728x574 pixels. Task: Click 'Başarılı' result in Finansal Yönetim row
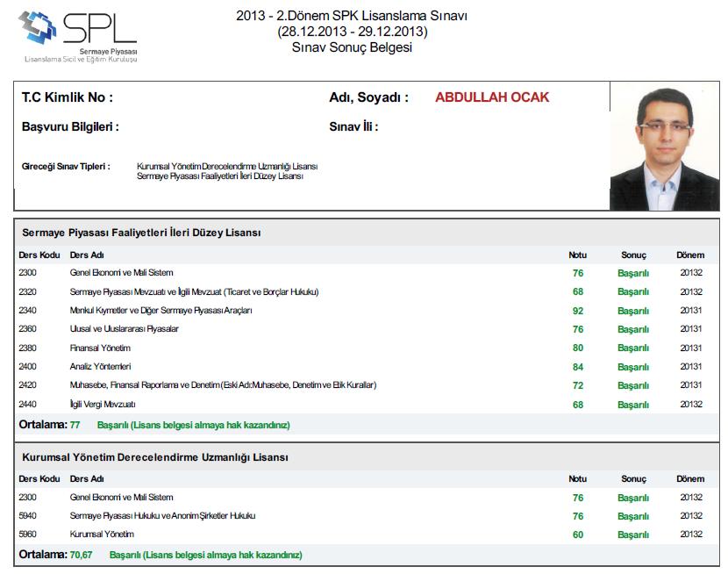tap(633, 348)
